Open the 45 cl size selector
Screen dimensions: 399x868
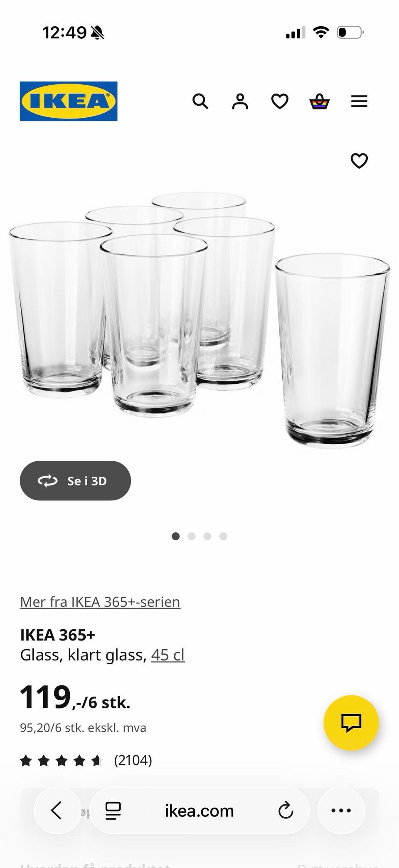168,655
